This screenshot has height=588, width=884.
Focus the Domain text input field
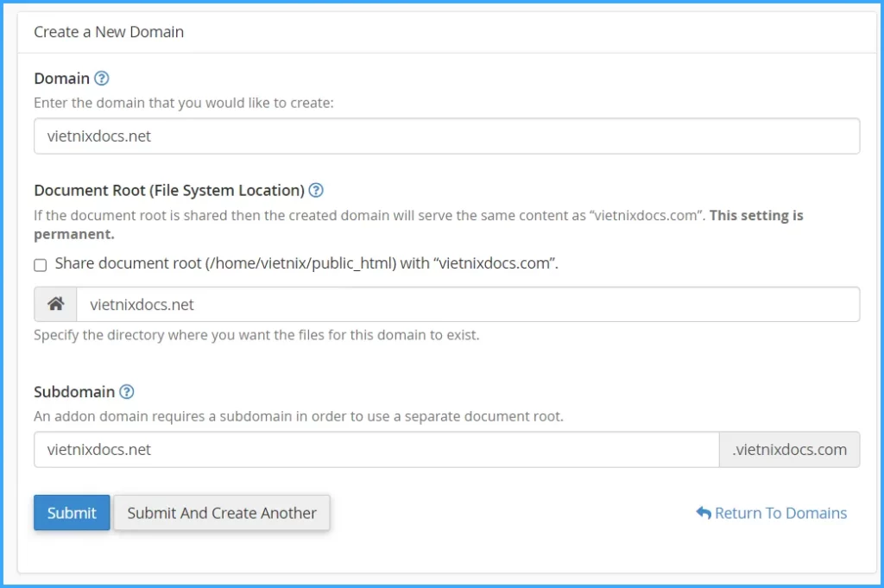tap(446, 136)
